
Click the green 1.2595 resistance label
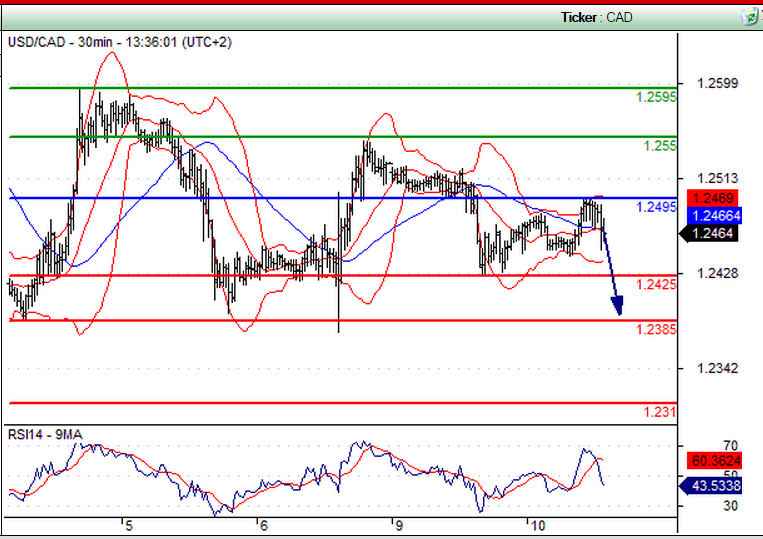(656, 97)
